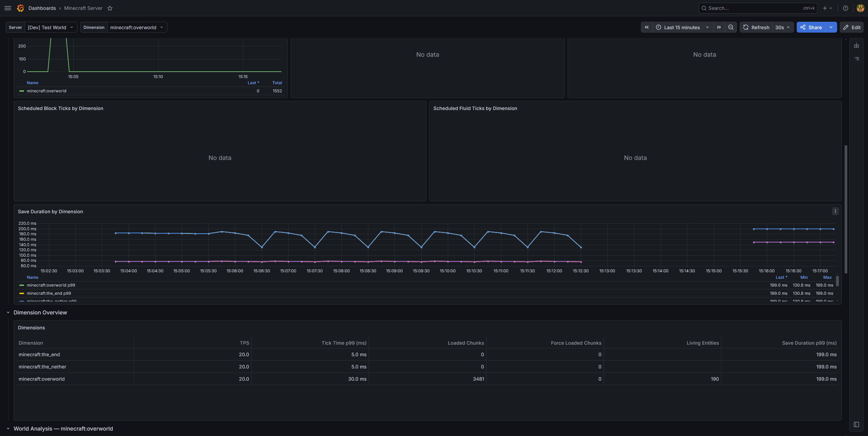Click the Save Duration legend scrollbar
The height and width of the screenshot is (436, 868).
(837, 281)
